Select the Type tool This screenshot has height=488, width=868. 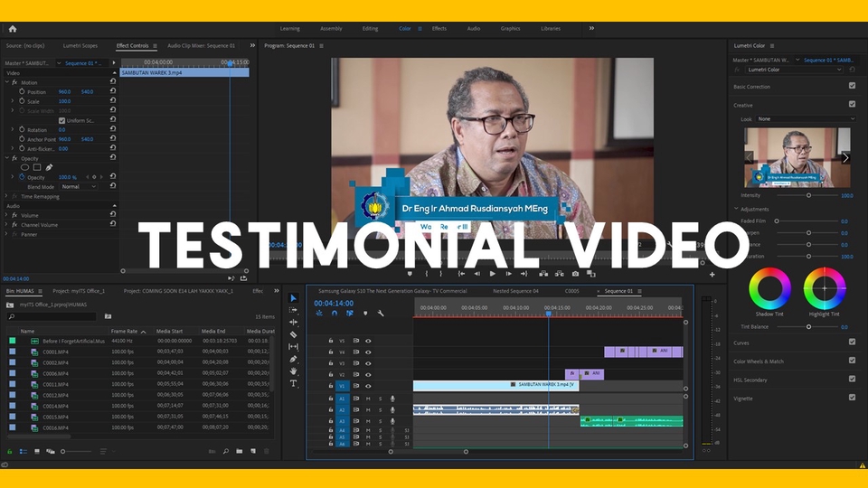point(293,383)
